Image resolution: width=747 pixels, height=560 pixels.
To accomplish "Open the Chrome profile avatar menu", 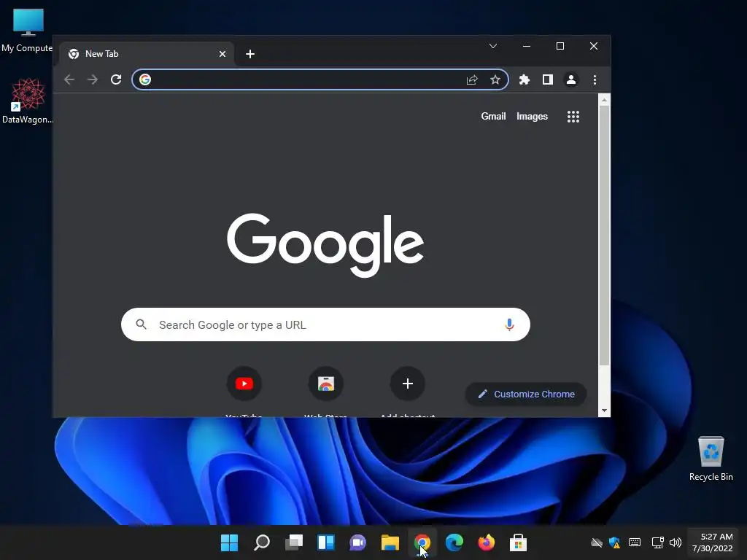I will point(570,79).
